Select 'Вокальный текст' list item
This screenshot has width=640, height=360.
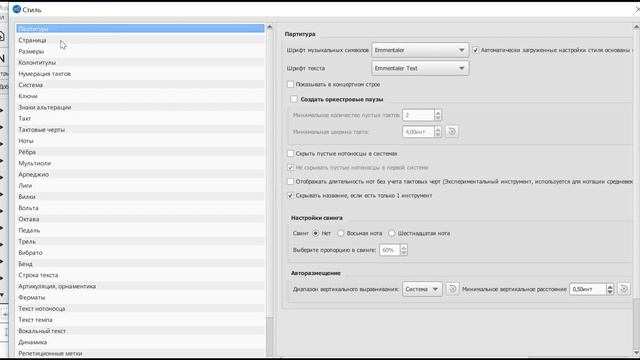[x=140, y=331]
